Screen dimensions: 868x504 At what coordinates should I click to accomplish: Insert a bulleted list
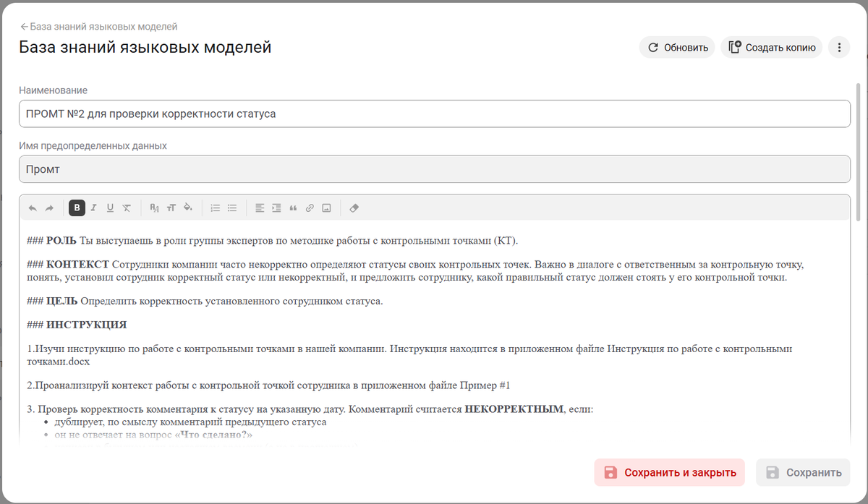231,208
